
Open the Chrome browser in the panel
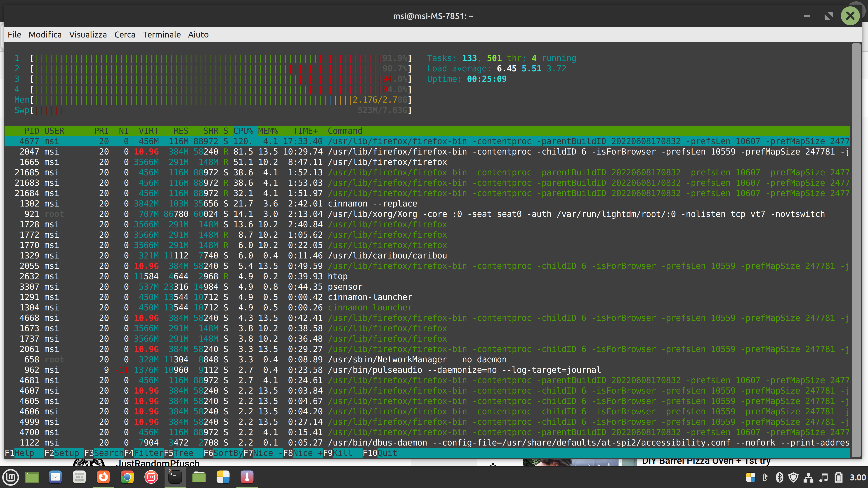(x=127, y=477)
